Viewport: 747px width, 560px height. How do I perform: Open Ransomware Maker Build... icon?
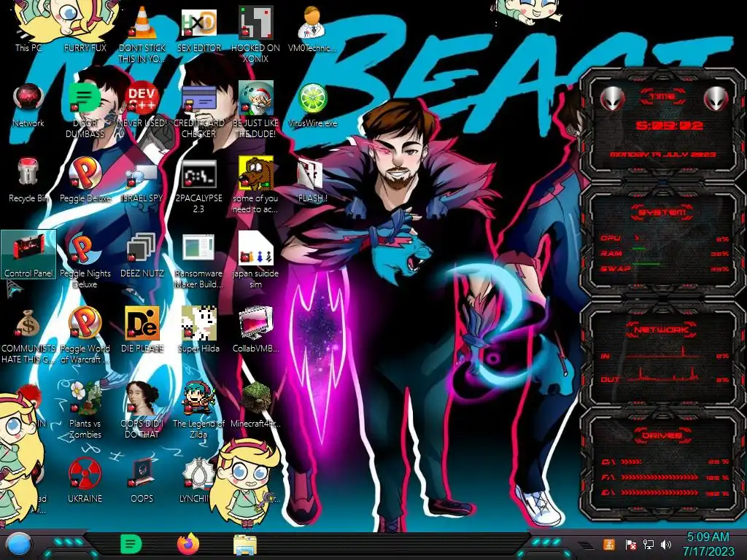pyautogui.click(x=198, y=261)
